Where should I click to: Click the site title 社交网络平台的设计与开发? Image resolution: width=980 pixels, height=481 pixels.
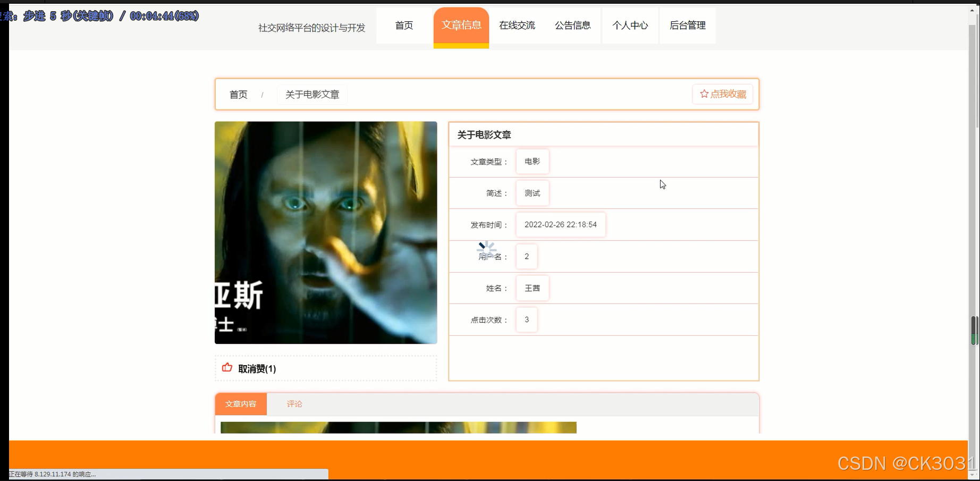coord(312,28)
